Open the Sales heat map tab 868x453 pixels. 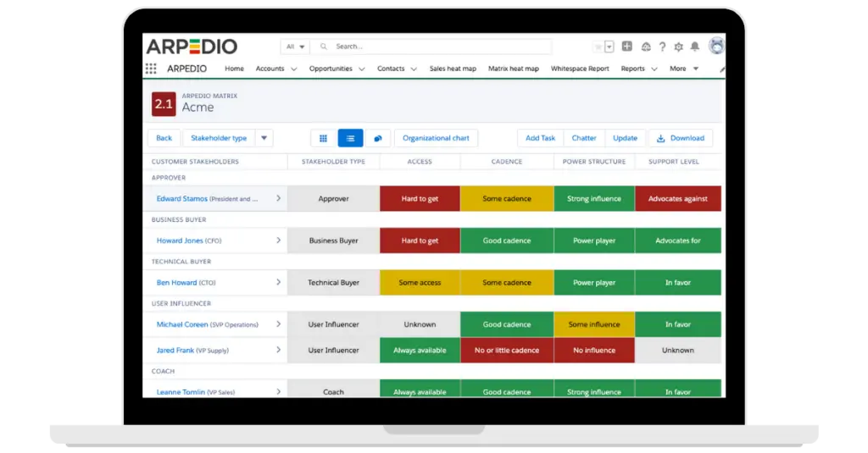pos(453,69)
